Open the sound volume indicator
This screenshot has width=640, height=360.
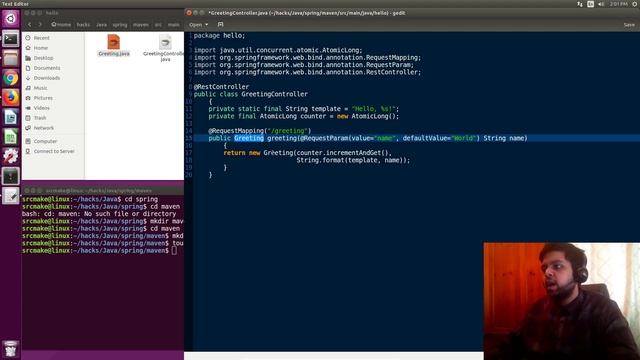[601, 4]
